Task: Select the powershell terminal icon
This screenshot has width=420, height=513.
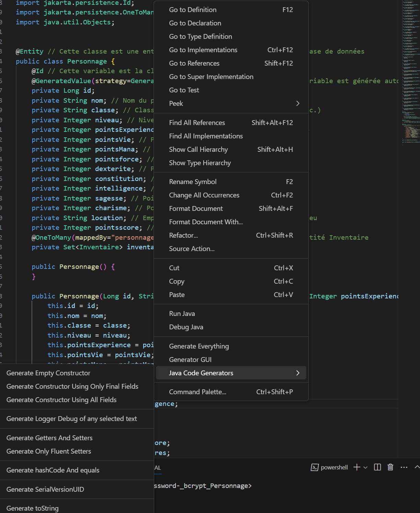Action: tap(314, 467)
